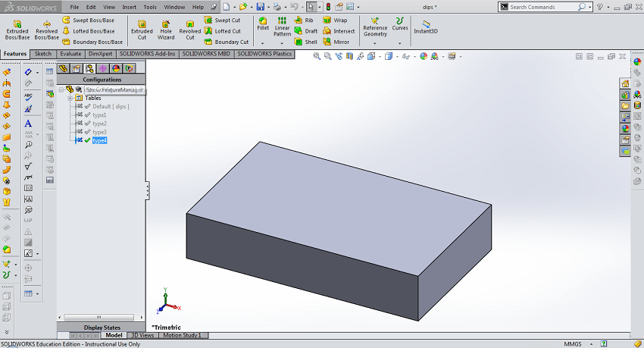The image size is (644, 348).
Task: Open the DisplayManager tab
Action: [116, 68]
